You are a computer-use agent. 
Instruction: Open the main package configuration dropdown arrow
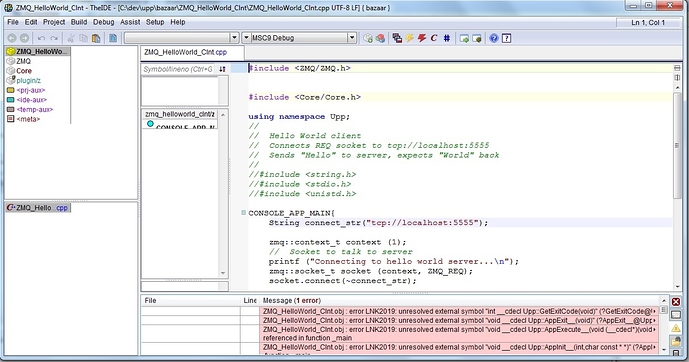(x=234, y=38)
